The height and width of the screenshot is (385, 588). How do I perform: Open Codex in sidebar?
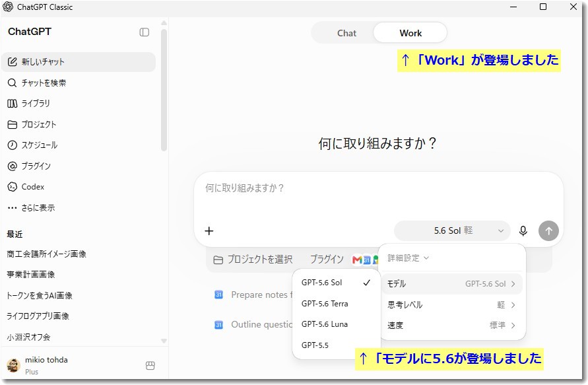click(79, 187)
